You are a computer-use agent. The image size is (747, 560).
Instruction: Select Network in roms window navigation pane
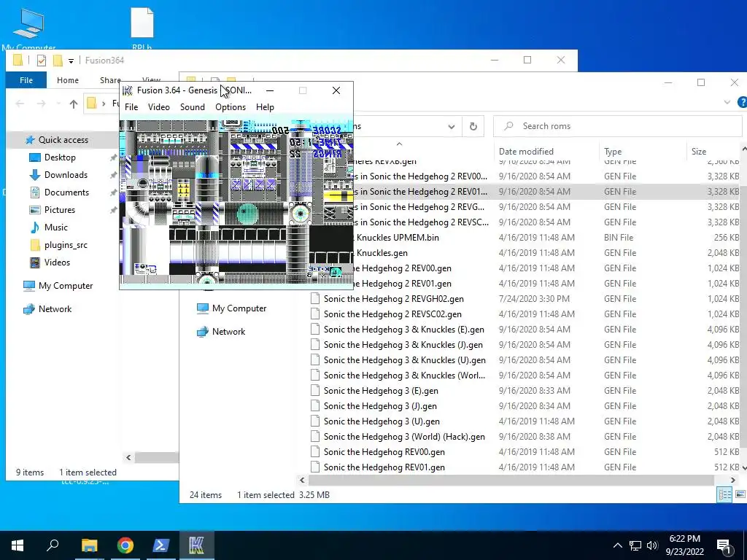tap(228, 332)
